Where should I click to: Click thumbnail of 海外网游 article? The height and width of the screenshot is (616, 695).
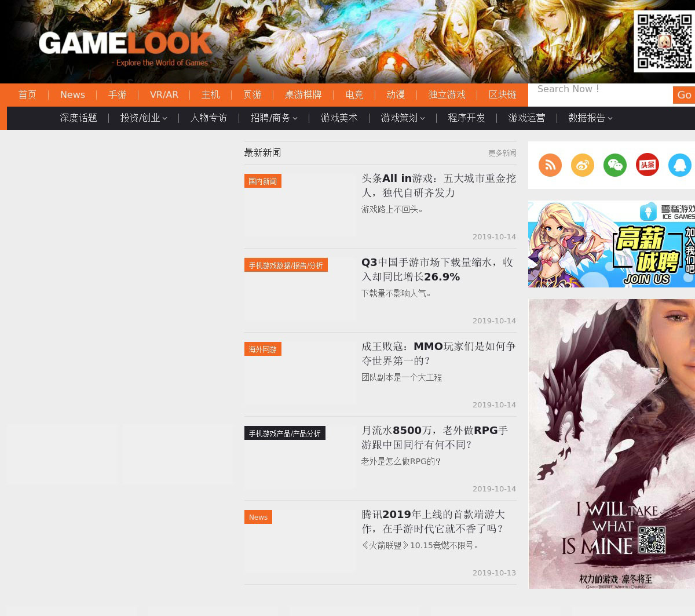pos(300,373)
